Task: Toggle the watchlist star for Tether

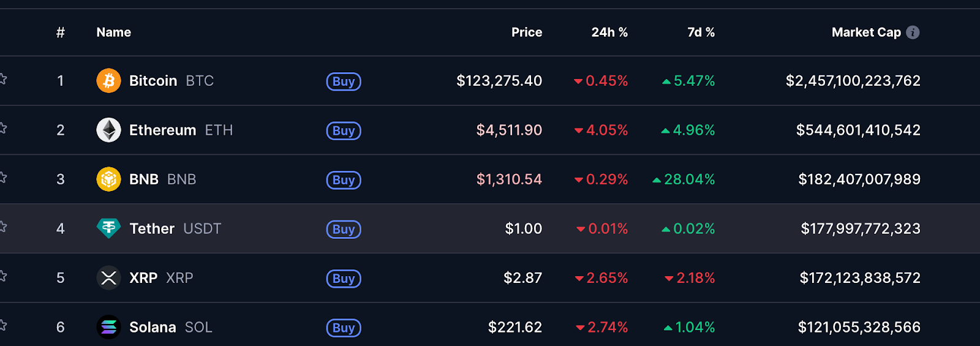Action: pyautogui.click(x=2, y=227)
